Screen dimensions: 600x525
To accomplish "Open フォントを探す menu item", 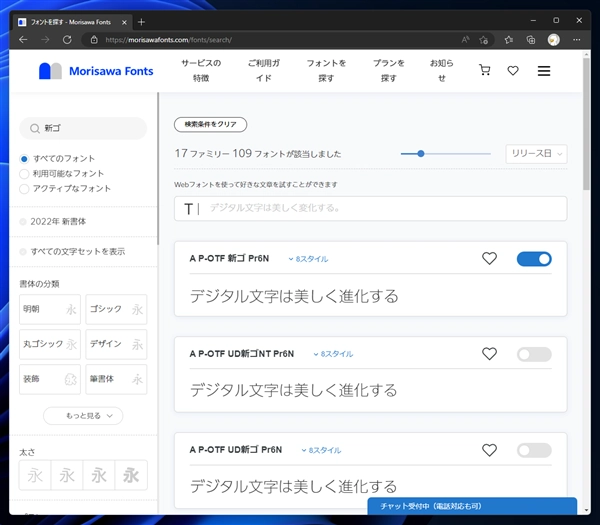I will 326,70.
